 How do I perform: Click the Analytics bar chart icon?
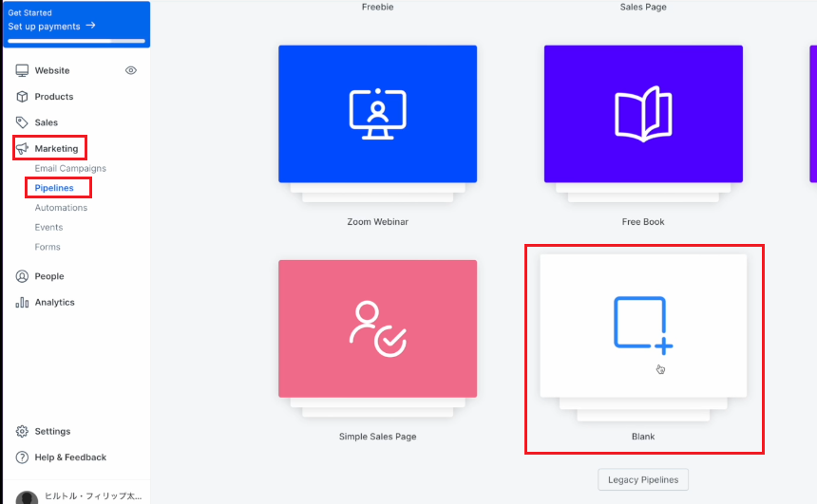(22, 302)
